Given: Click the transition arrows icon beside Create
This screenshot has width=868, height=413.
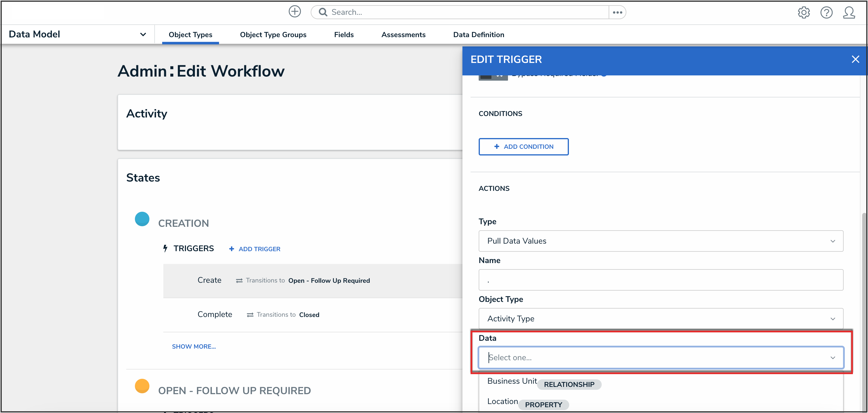Looking at the screenshot, I should coord(239,281).
